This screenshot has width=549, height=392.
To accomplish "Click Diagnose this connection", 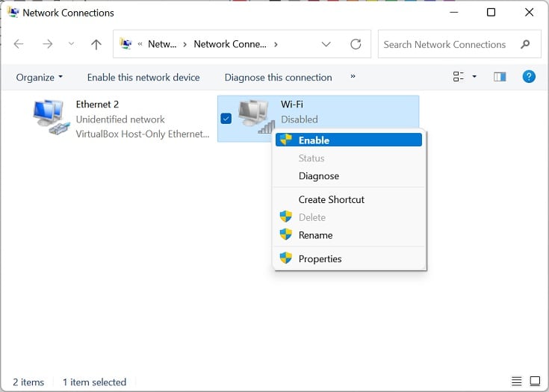I will click(x=279, y=77).
